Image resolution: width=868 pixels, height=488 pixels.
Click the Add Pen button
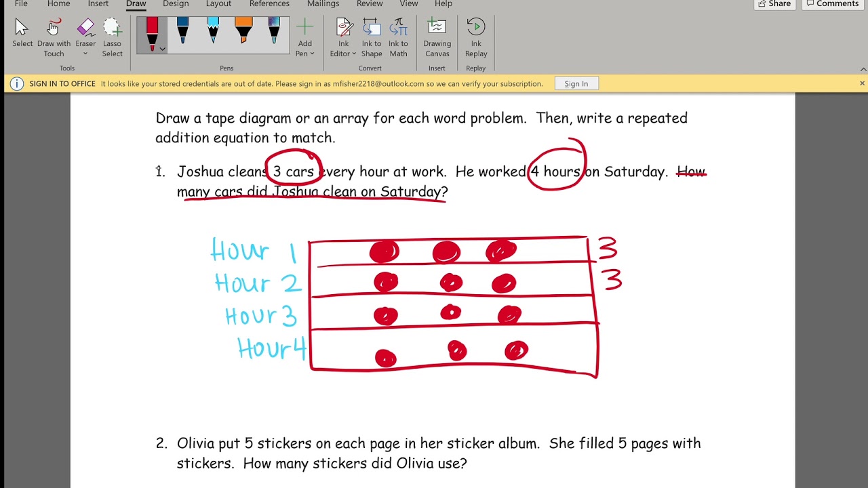pyautogui.click(x=305, y=38)
